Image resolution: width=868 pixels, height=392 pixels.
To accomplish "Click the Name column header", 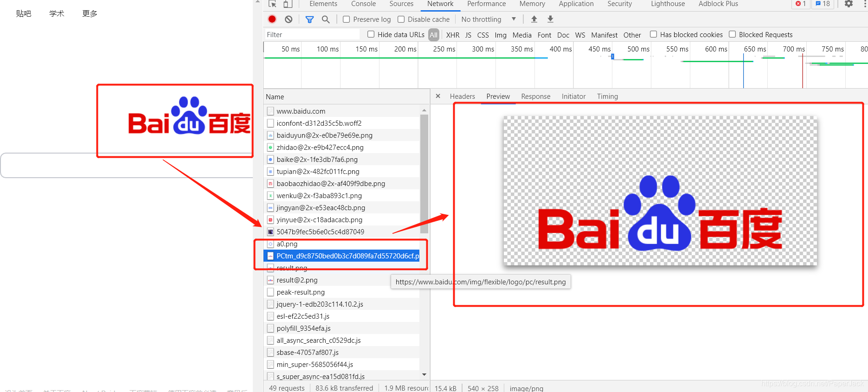I will tap(347, 96).
